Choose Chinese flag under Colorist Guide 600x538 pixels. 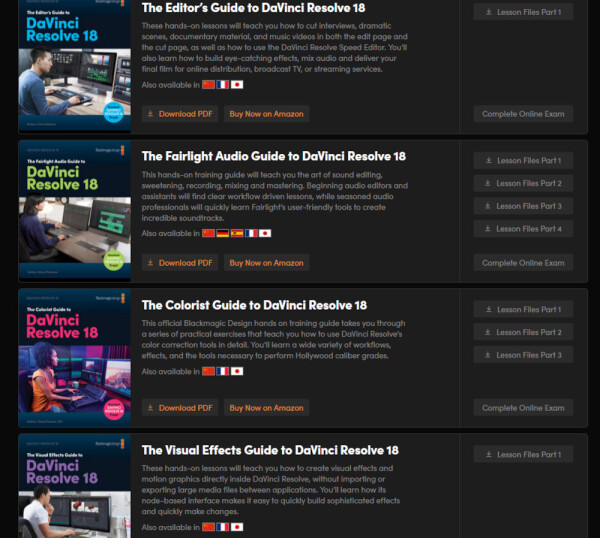point(209,371)
